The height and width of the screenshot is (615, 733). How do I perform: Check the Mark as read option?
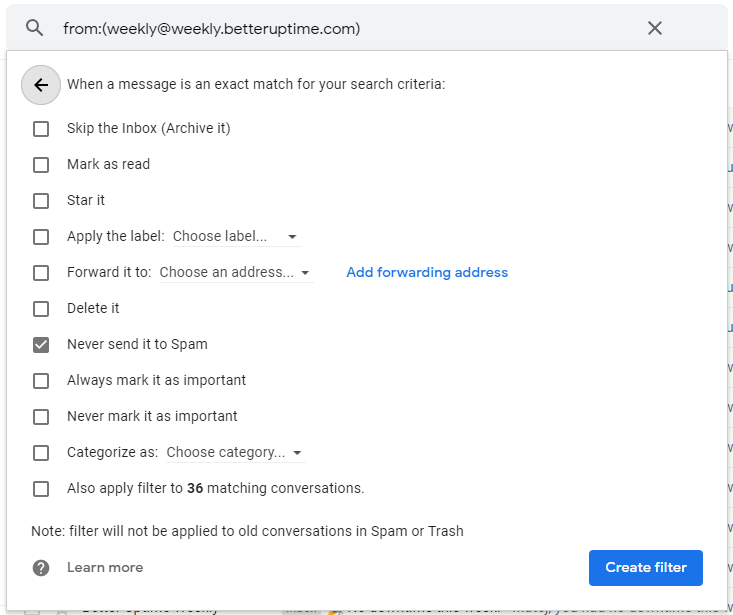pos(41,165)
